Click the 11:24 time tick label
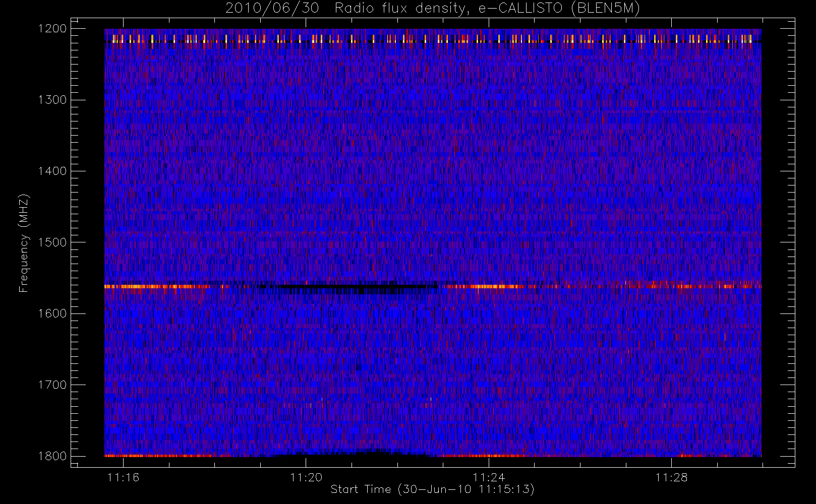 click(x=489, y=477)
